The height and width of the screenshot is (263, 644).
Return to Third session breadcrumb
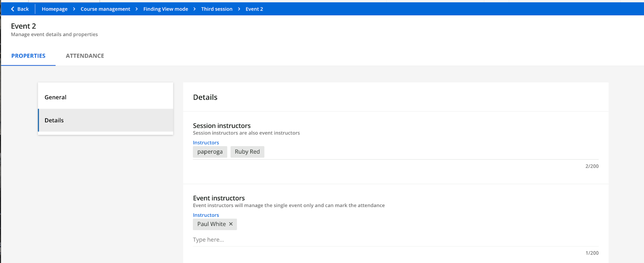[217, 9]
